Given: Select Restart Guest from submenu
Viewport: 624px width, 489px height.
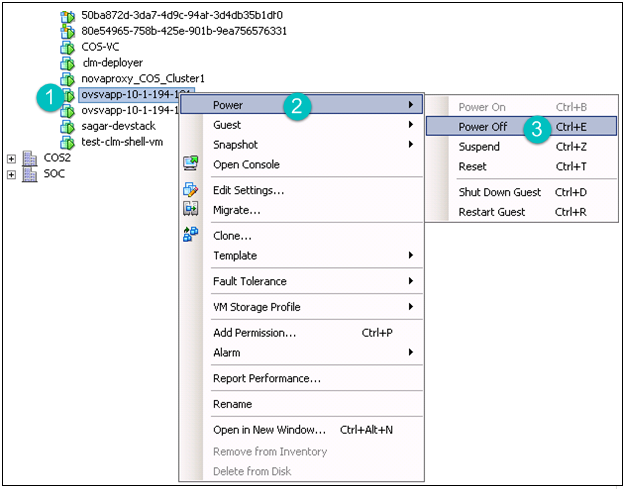Looking at the screenshot, I should pos(492,212).
